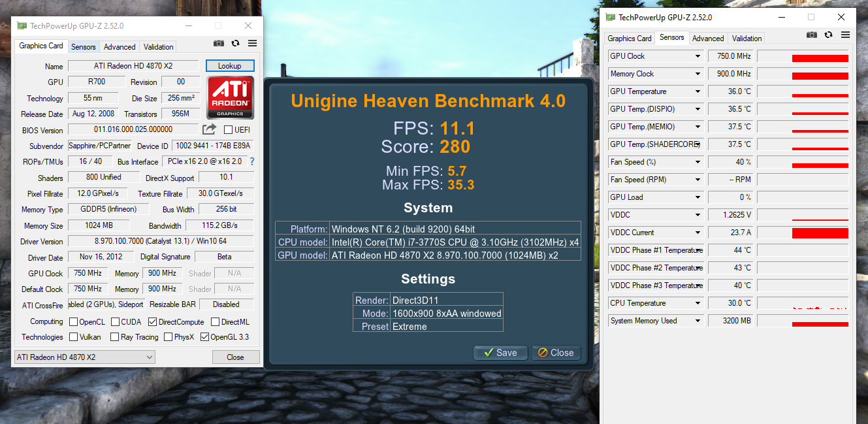The width and height of the screenshot is (868, 424).
Task: Click the VDDC 1.2625 V value
Action: [730, 215]
